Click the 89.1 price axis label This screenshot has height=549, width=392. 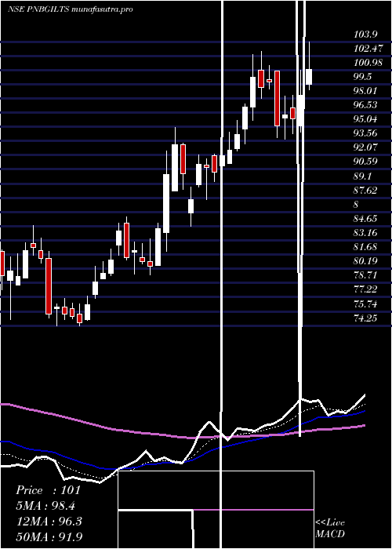pos(363,176)
